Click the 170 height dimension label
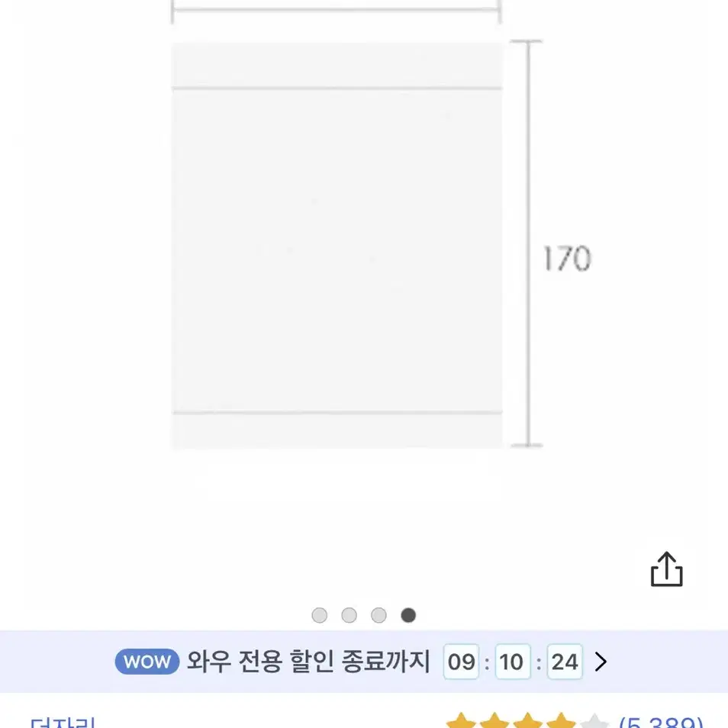This screenshot has width=728, height=728. tap(567, 258)
